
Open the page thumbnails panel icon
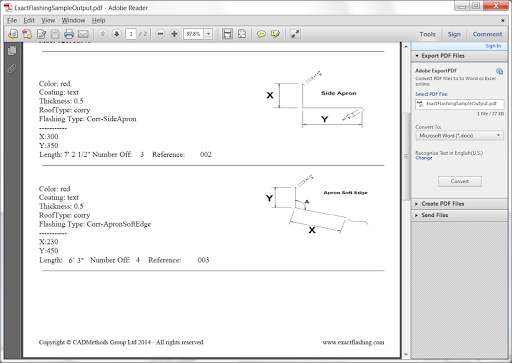click(x=12, y=51)
